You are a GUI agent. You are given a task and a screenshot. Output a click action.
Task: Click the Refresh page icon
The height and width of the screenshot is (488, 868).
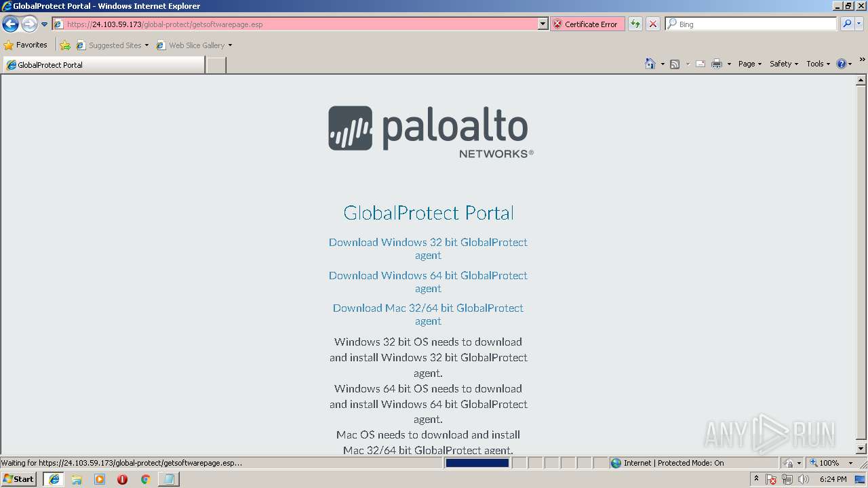point(635,24)
